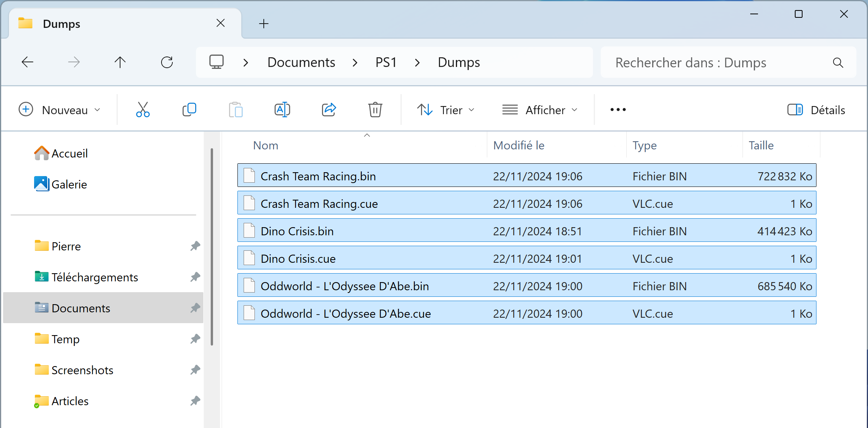
Task: Click the PC monitor icon in address bar
Action: tap(217, 62)
